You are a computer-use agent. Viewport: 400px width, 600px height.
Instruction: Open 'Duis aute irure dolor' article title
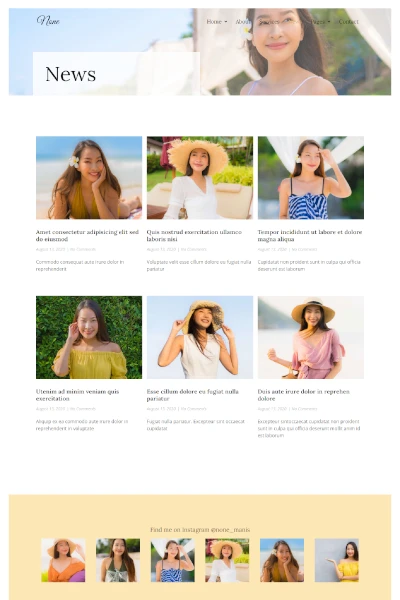(304, 395)
